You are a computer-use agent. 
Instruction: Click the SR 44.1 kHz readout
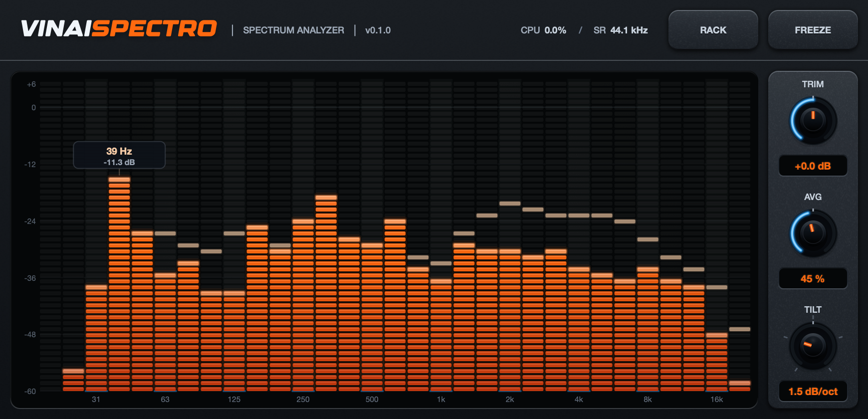(621, 30)
